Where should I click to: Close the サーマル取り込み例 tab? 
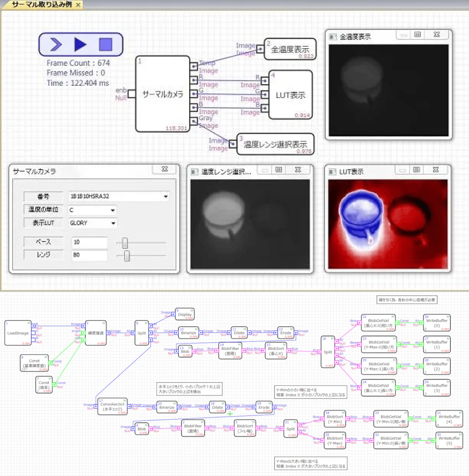[x=78, y=5]
